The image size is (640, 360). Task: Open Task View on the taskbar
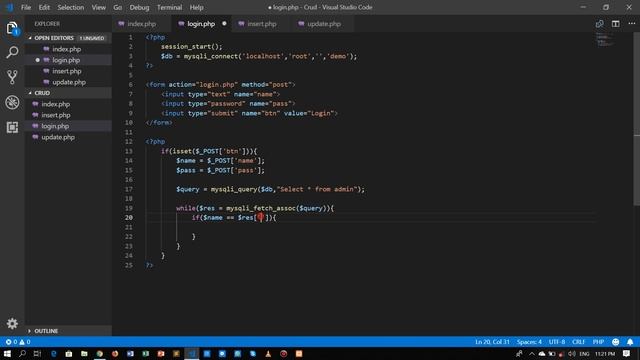click(37, 353)
